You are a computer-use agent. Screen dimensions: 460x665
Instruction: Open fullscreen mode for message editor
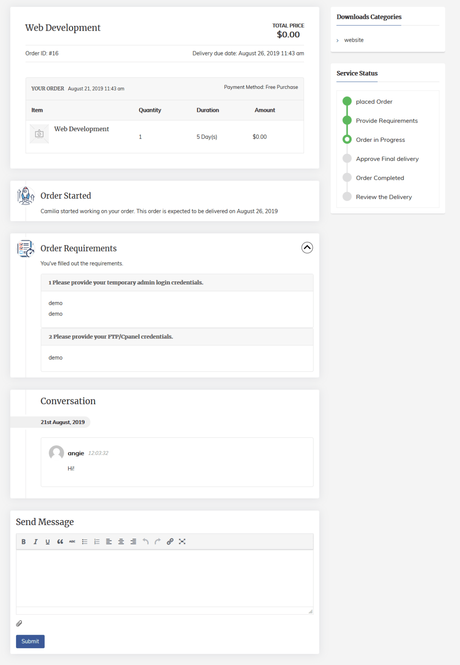click(182, 542)
